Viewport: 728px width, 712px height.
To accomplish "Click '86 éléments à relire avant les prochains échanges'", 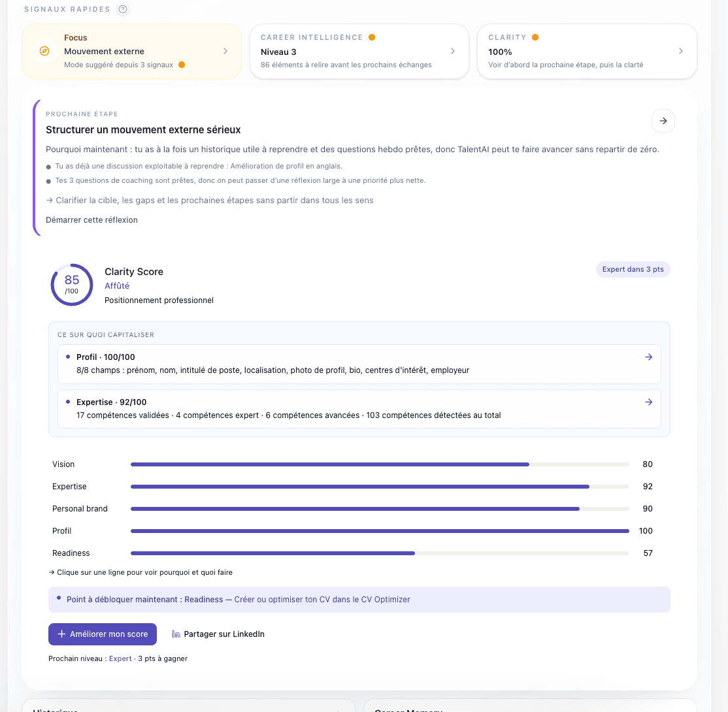I will pyautogui.click(x=346, y=65).
